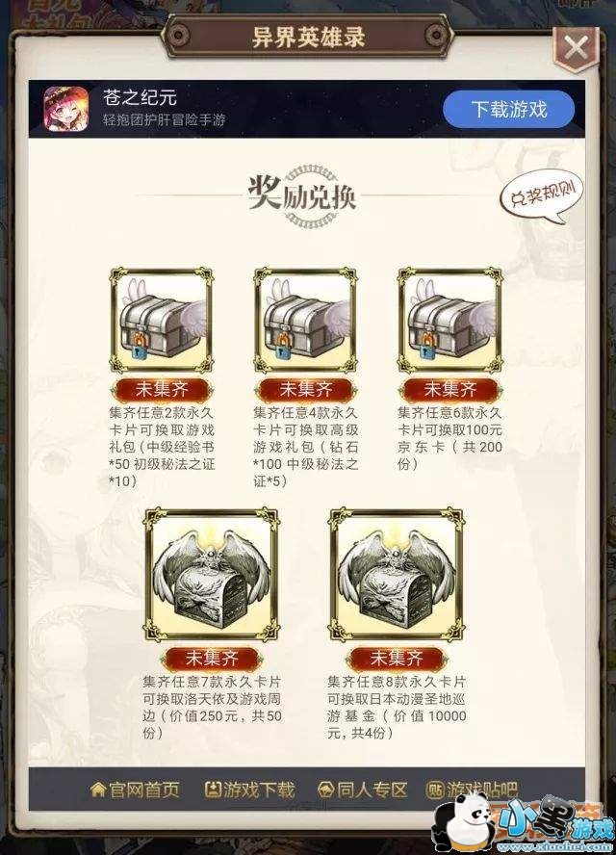Viewport: 616px width, 855px height.
Task: Click 未集齐 under the 2-card reward
Action: pos(162,389)
